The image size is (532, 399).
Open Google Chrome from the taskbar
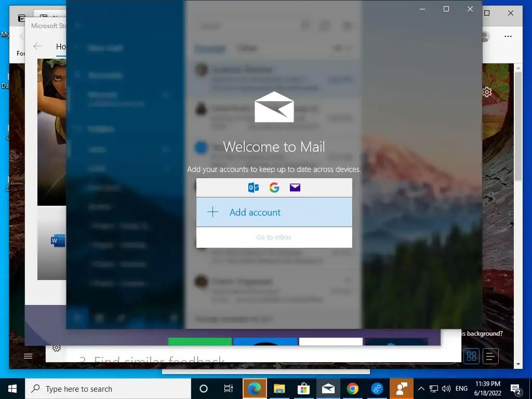coord(353,389)
